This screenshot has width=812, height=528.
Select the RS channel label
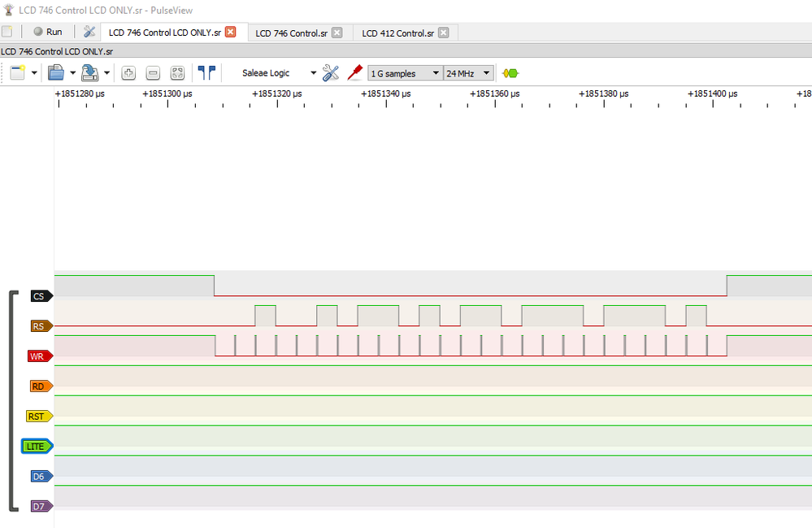coord(41,326)
